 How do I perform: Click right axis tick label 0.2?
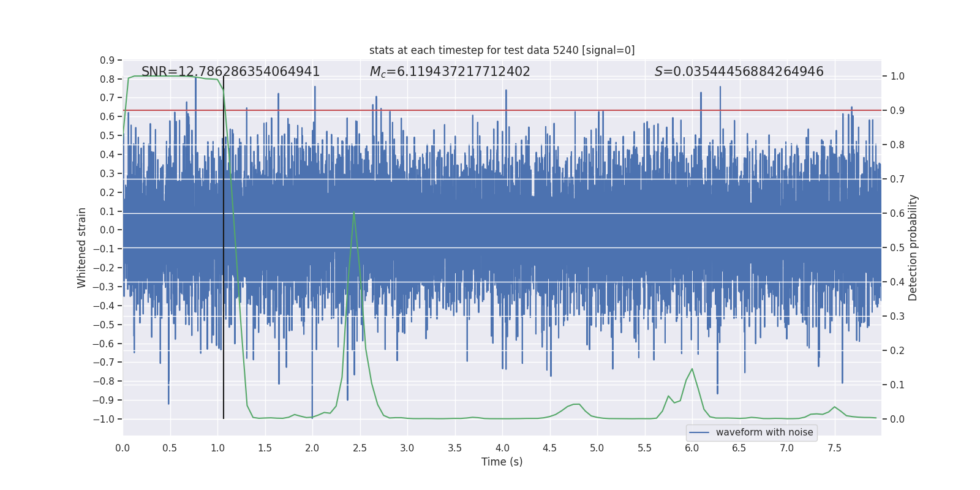pos(897,351)
